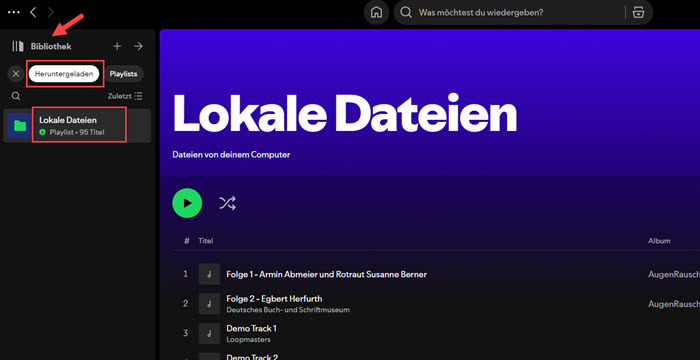Image resolution: width=700 pixels, height=360 pixels.
Task: Open the AugenRausch album link in row 2
Action: (x=674, y=304)
